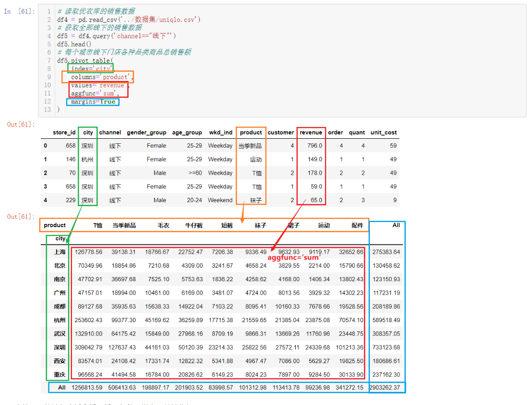Click the 重庆 row label

(60, 374)
